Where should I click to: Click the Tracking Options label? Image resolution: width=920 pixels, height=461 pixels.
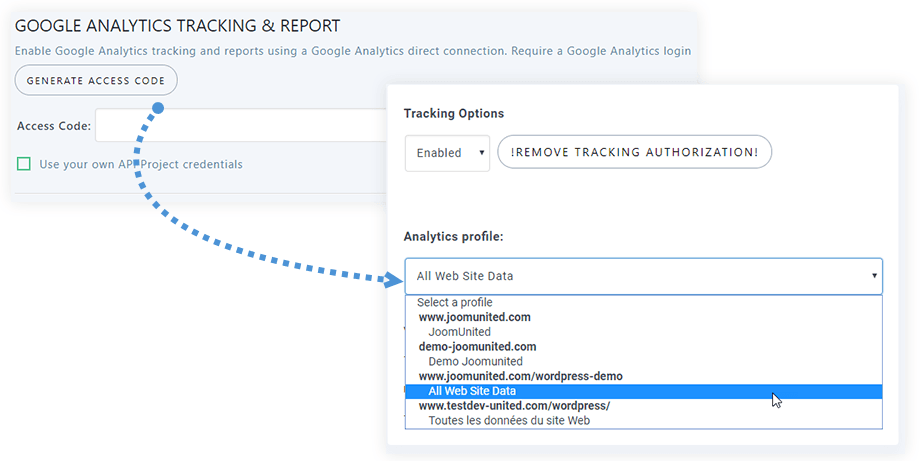tap(454, 113)
